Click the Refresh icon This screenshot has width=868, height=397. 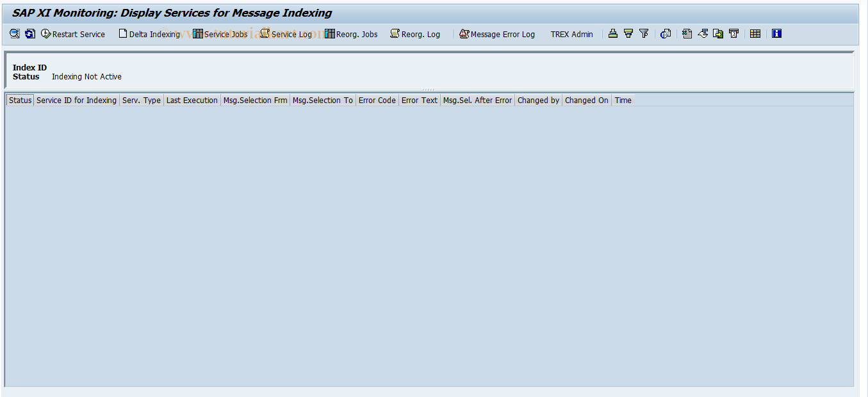(x=30, y=34)
